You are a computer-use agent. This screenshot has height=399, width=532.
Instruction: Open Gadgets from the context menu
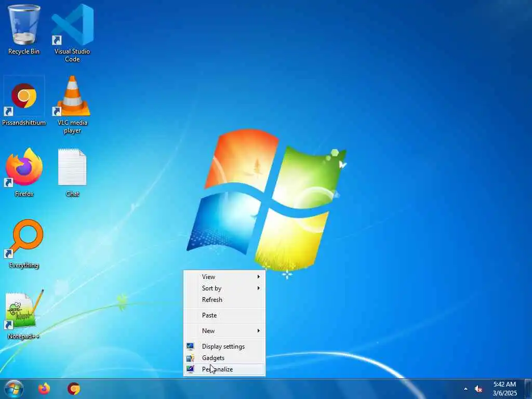pos(224,358)
